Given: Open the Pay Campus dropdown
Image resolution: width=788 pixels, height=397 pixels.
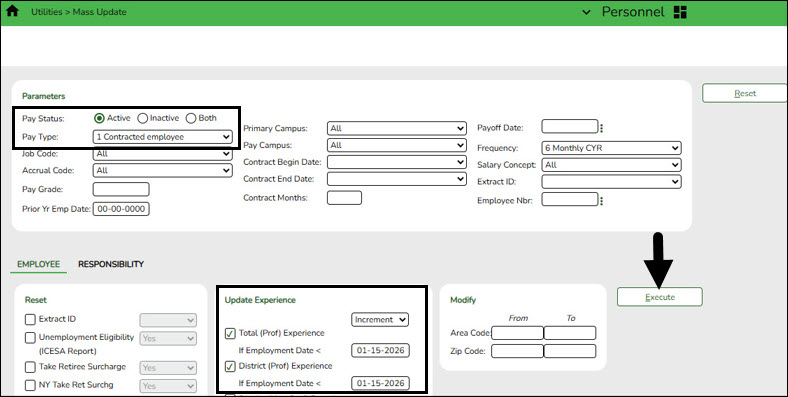Looking at the screenshot, I should pyautogui.click(x=397, y=145).
